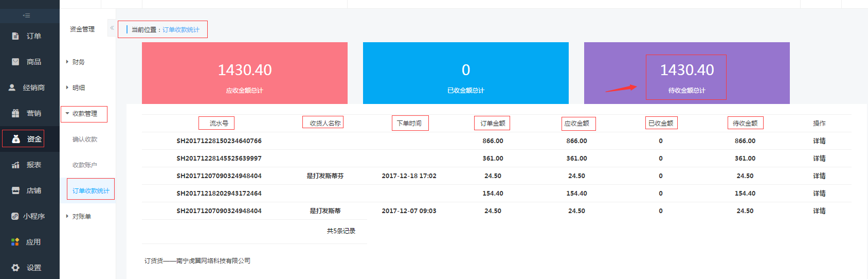The height and width of the screenshot is (279, 868).
Task: Click the 操作 column header
Action: coord(819,124)
